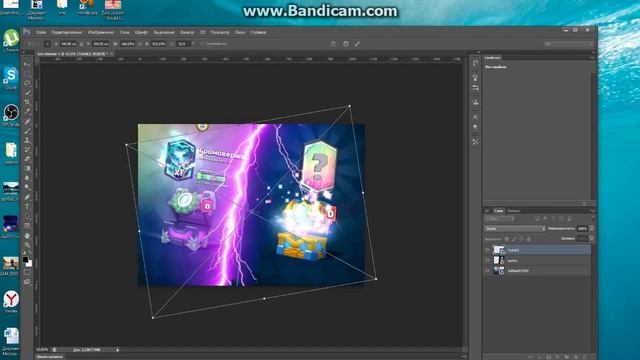Screen dimensions: 640x360
Task: Select the Pen tool
Action: click(27, 198)
